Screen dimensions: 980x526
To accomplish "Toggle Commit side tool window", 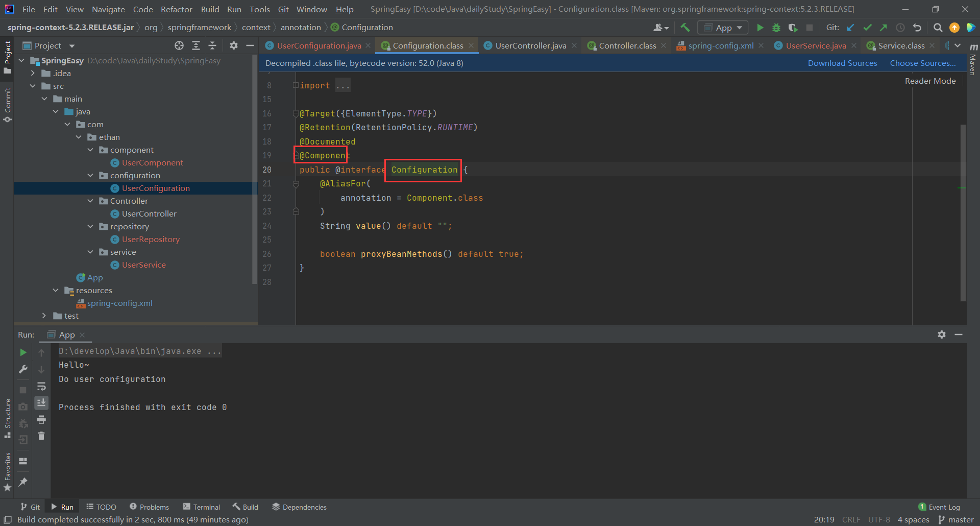I will 7,105.
